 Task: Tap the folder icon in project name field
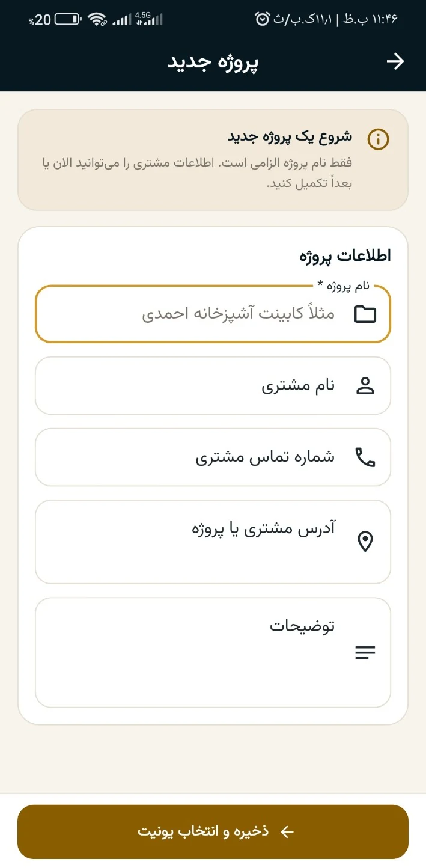[x=365, y=314]
